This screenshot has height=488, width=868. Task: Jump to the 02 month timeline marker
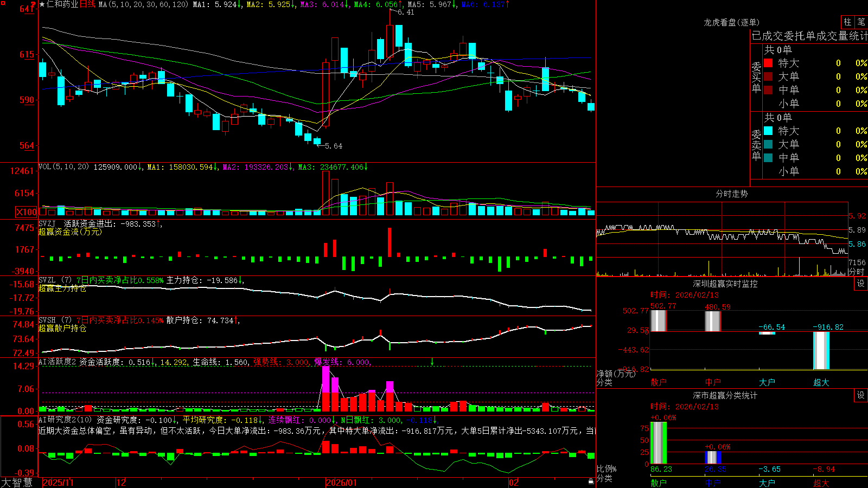click(x=514, y=483)
